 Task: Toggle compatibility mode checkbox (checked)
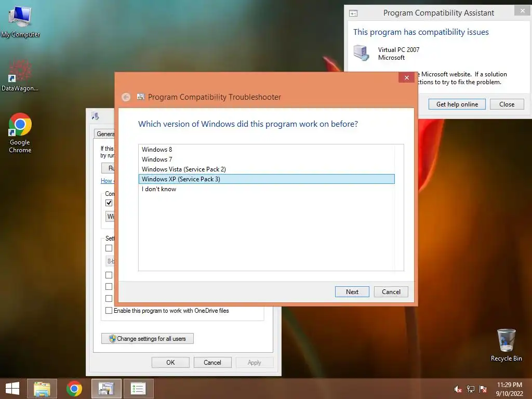pos(109,203)
